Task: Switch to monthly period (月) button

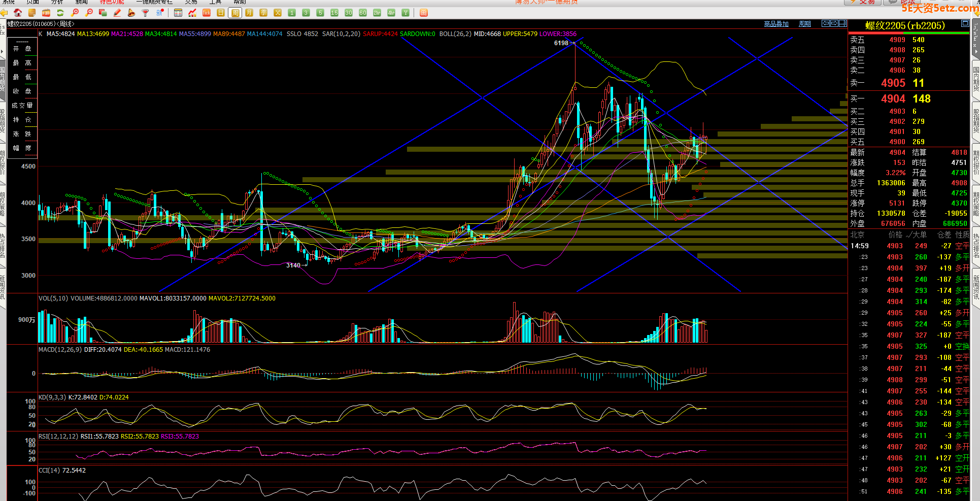Action: 249,13
